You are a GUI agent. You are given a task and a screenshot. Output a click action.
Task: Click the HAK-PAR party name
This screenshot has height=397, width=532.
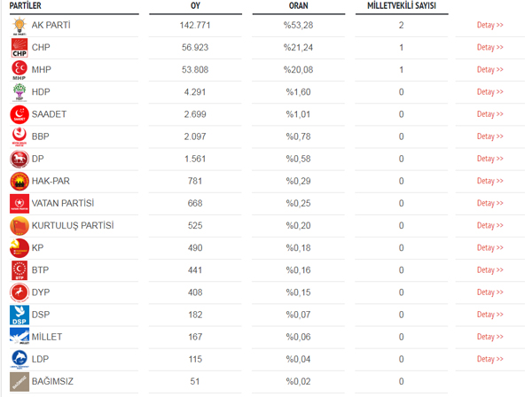coord(51,181)
